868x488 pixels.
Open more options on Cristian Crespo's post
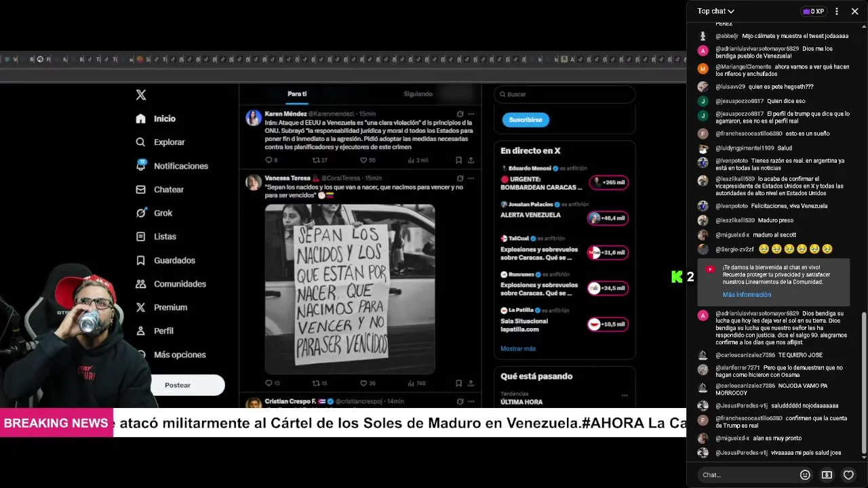[x=471, y=401]
